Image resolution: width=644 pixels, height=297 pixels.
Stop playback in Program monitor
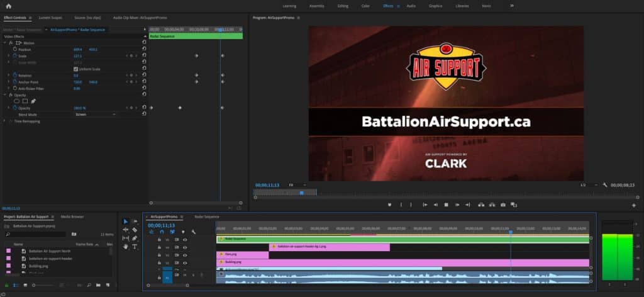pos(446,205)
